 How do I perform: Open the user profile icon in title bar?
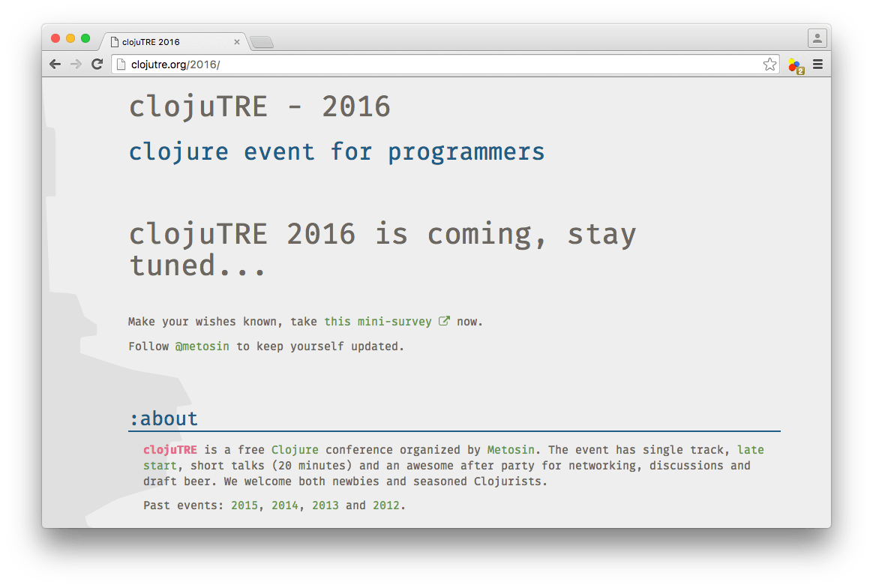click(817, 37)
